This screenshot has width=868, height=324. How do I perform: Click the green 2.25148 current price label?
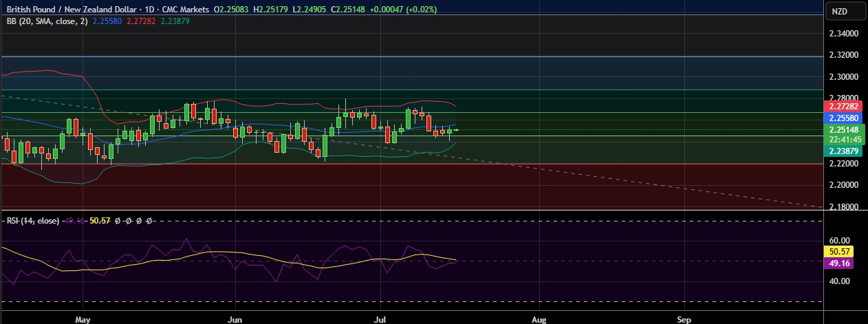843,130
